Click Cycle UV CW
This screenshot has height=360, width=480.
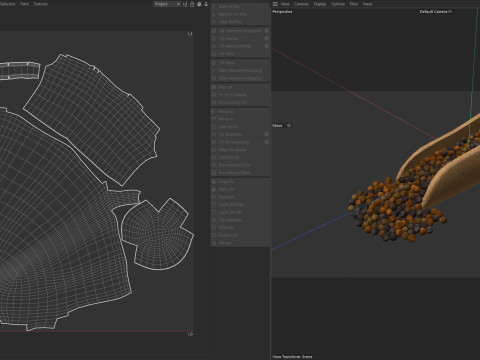point(240,212)
